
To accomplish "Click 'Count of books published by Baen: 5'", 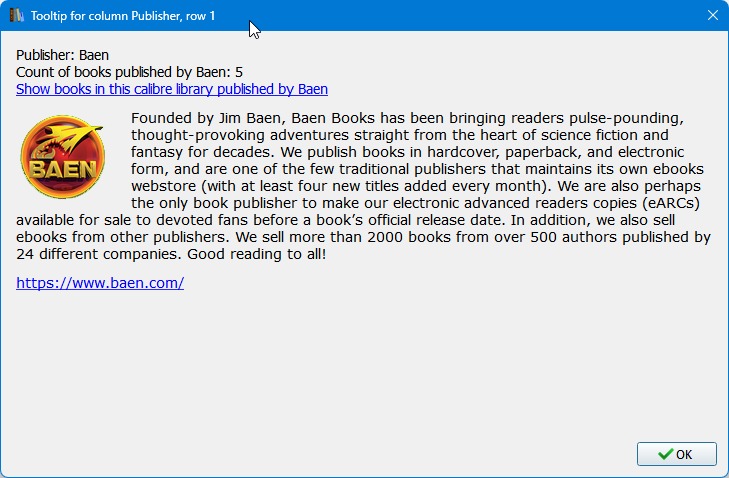I will 129,72.
